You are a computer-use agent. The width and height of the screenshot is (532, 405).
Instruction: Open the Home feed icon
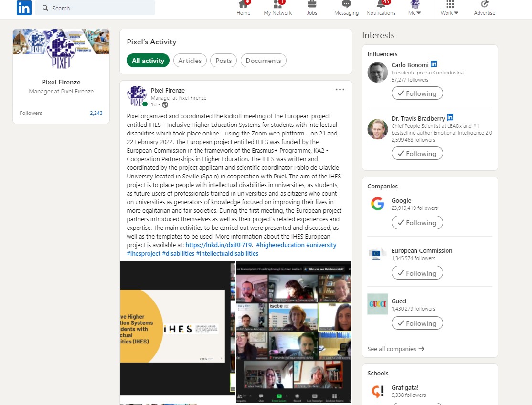pos(243,4)
